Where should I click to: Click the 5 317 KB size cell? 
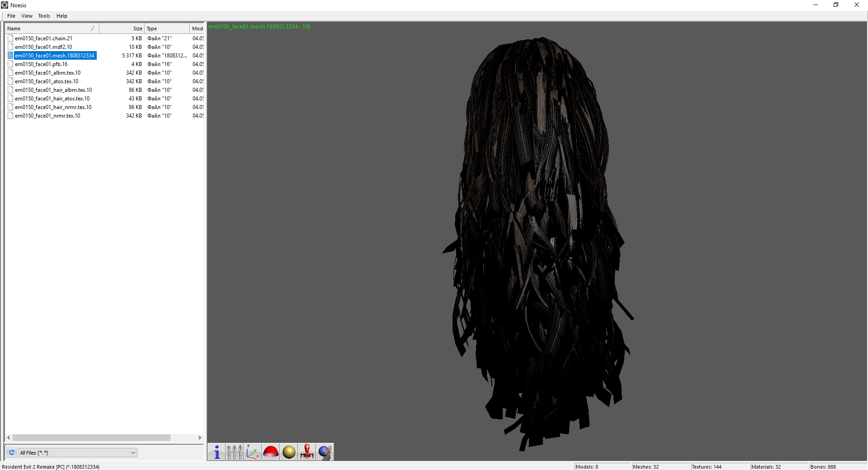tap(132, 56)
